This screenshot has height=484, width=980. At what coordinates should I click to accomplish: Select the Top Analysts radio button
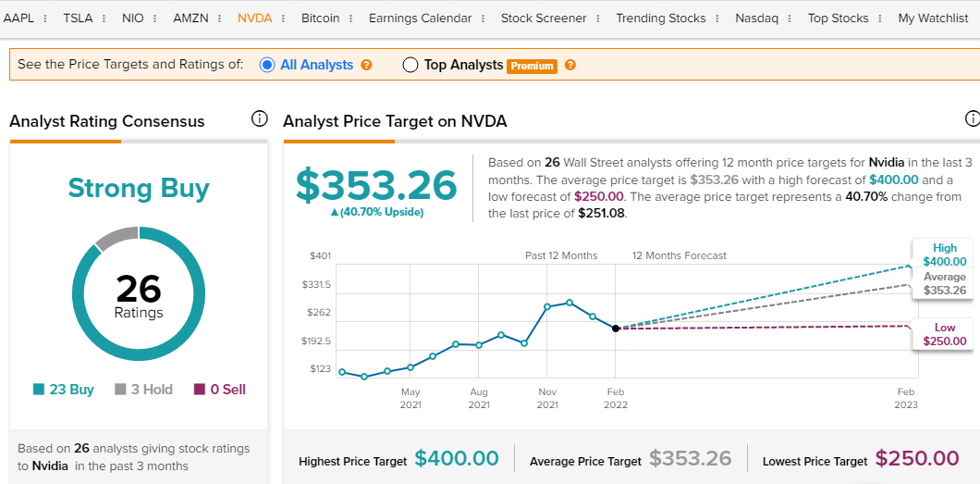(410, 65)
